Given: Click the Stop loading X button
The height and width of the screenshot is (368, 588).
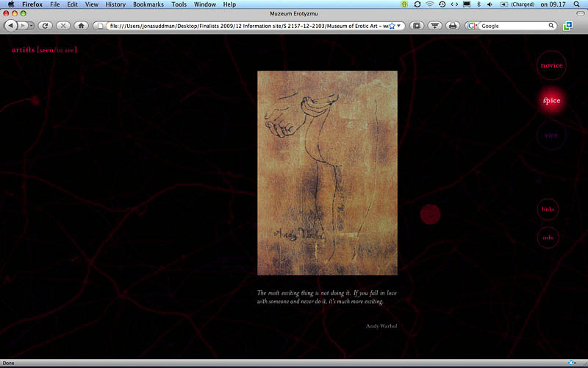Looking at the screenshot, I should 63,26.
